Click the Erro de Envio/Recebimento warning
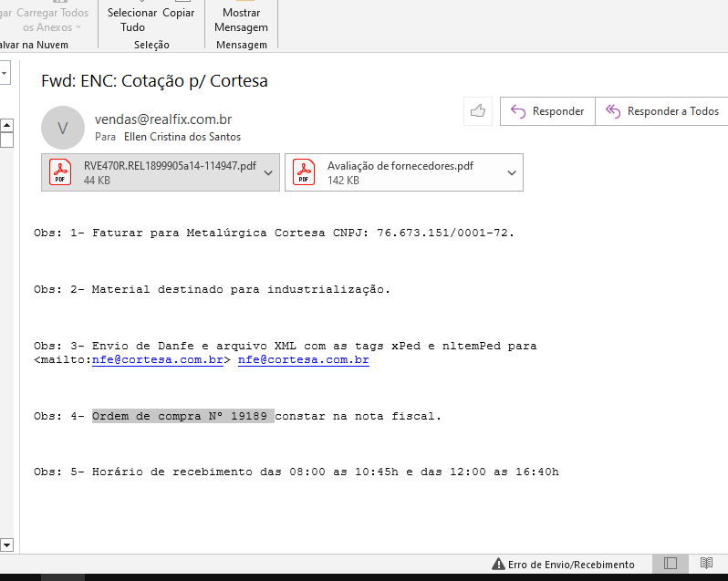Viewport: 728px width, 581px height. [x=563, y=565]
